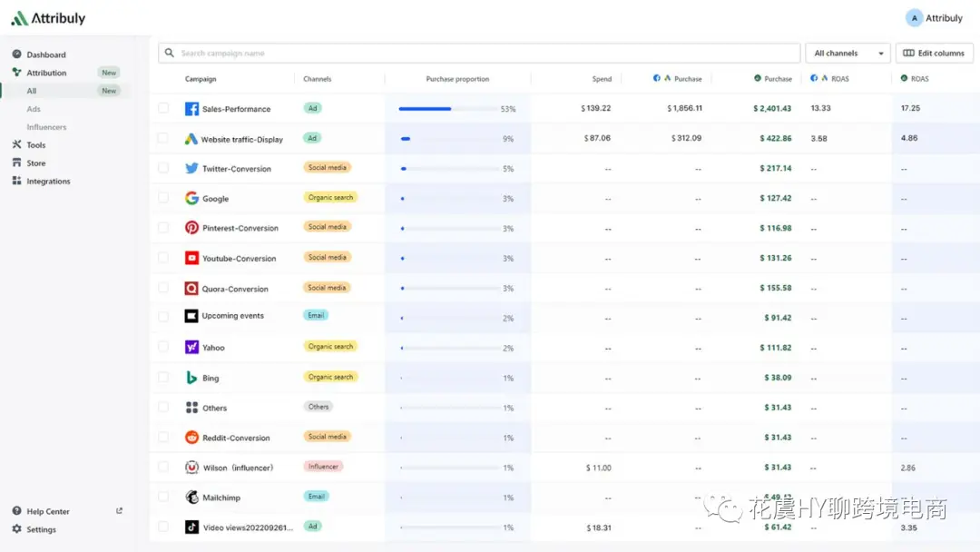Image resolution: width=980 pixels, height=552 pixels.
Task: Expand the Attribution sidebar section
Action: pos(46,73)
